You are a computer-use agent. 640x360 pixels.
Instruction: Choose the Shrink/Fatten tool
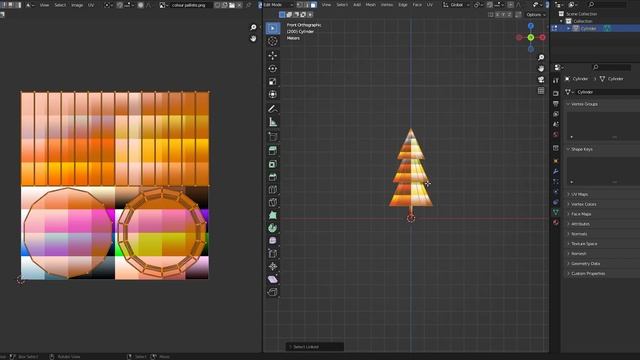point(273,267)
